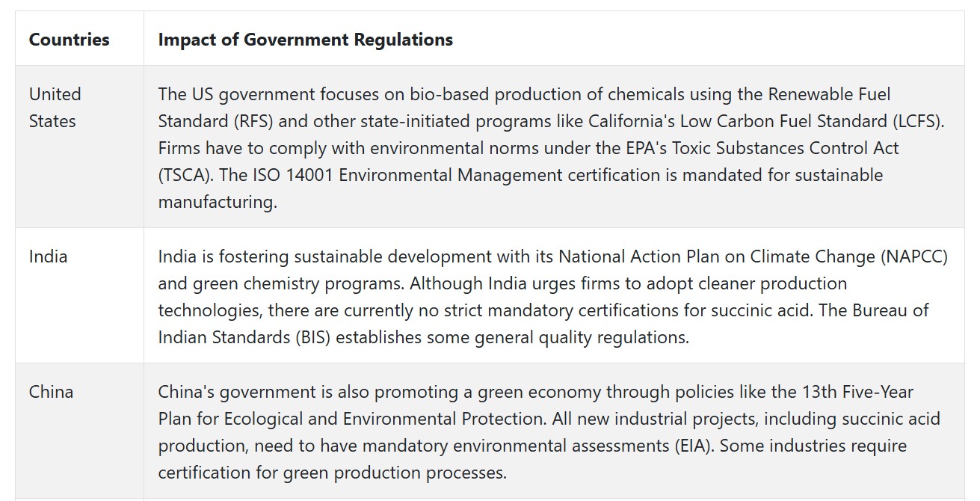Image resolution: width=980 pixels, height=501 pixels.
Task: Click the India regulations description cell
Action: pos(554,295)
